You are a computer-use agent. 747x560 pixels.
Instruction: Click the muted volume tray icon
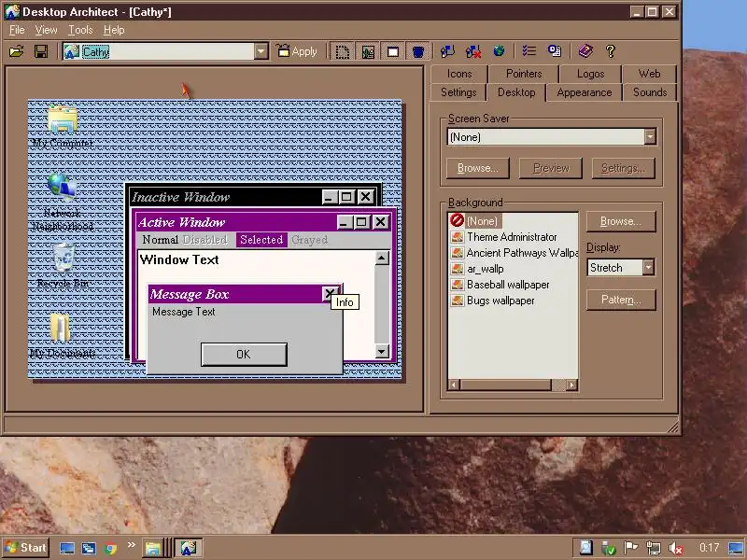(676, 548)
